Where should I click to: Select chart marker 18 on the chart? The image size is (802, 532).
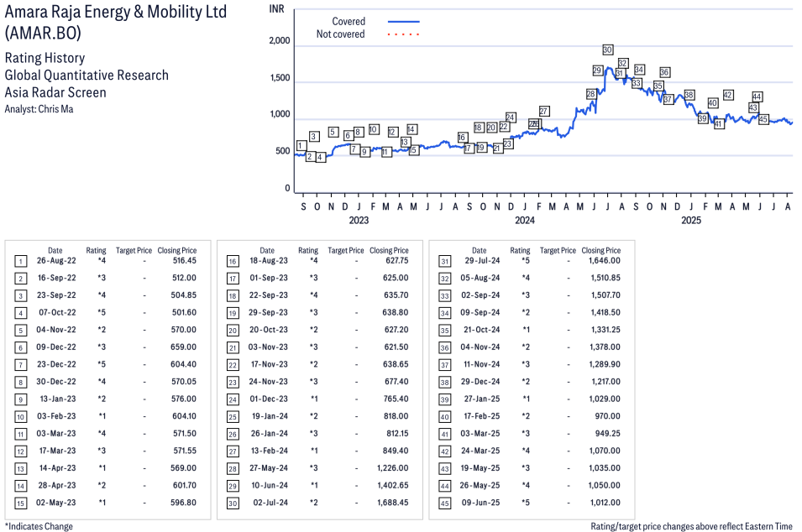pos(478,128)
